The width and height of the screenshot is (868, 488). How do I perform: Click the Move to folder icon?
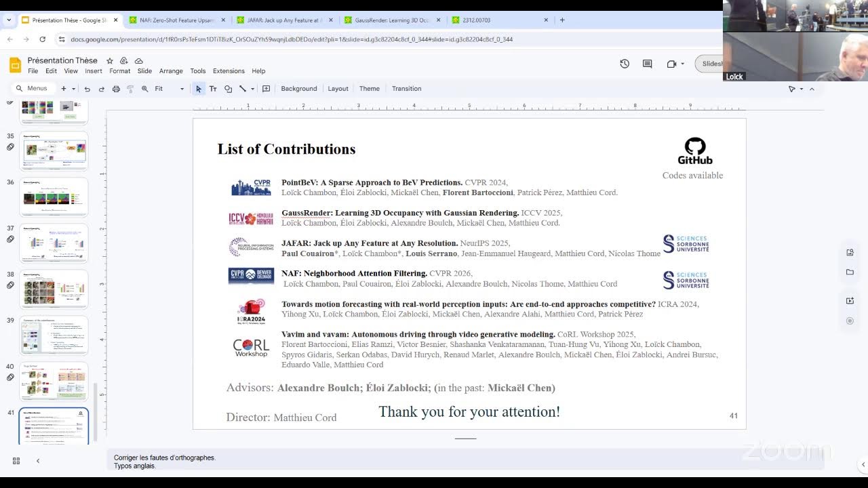[x=125, y=61]
